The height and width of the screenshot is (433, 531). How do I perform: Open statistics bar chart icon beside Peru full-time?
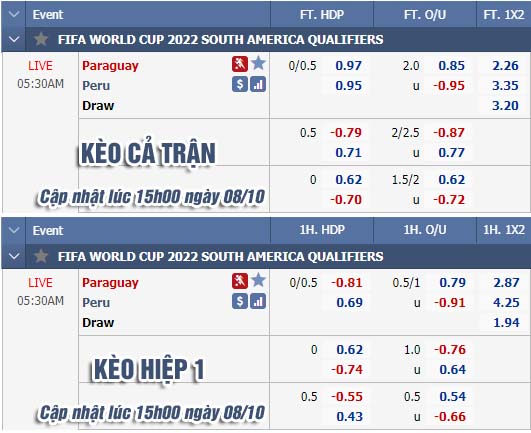click(258, 84)
